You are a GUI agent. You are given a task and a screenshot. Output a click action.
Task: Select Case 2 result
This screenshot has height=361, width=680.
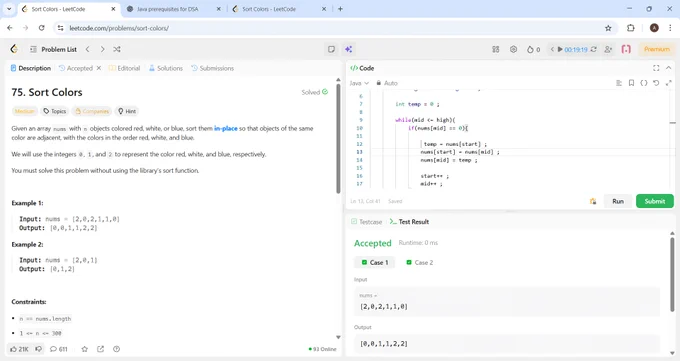(419, 263)
